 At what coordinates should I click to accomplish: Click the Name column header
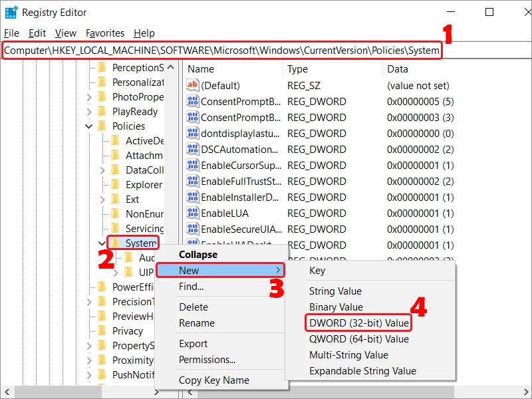(x=234, y=69)
